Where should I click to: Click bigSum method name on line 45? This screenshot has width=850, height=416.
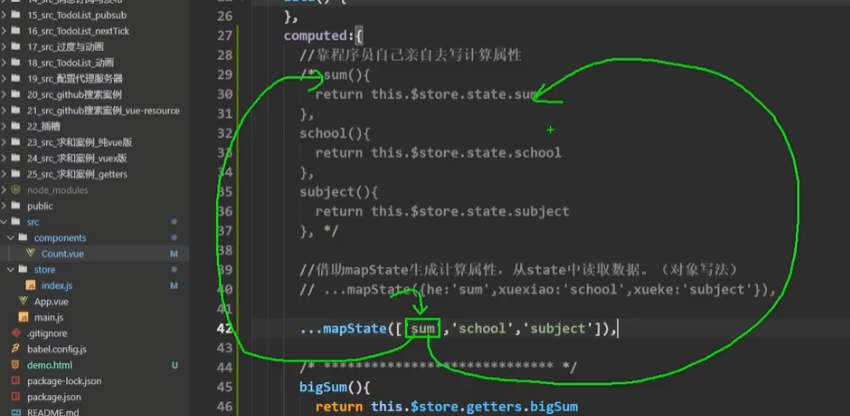click(x=323, y=387)
